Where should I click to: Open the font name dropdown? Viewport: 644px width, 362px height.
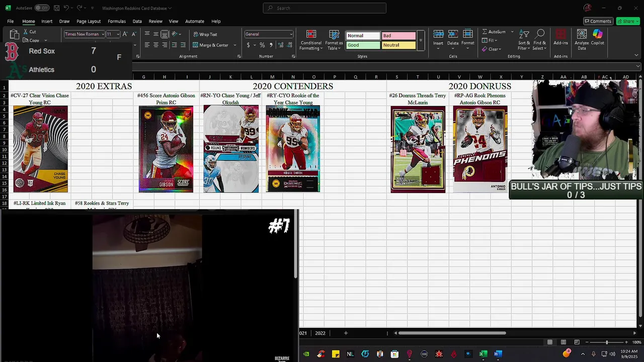point(103,34)
